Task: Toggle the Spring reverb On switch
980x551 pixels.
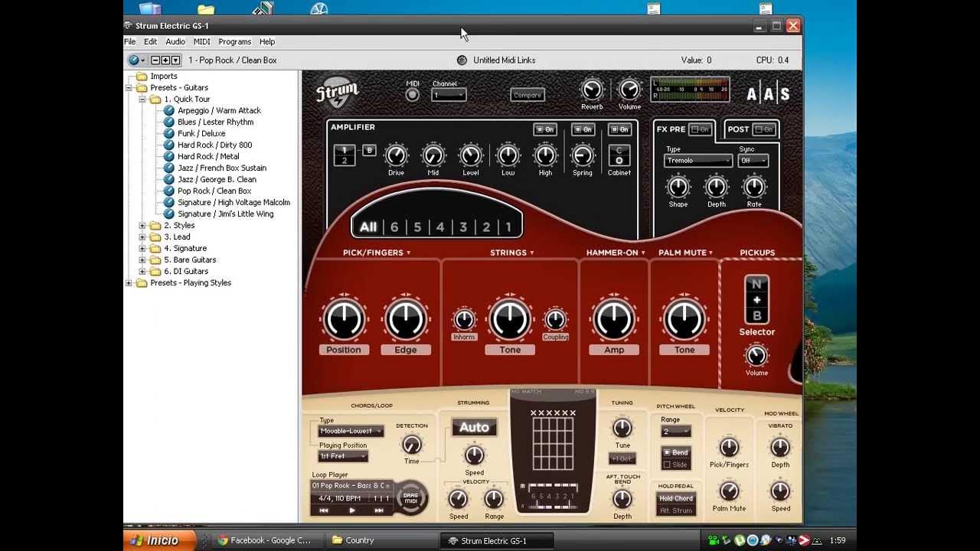Action: (583, 129)
